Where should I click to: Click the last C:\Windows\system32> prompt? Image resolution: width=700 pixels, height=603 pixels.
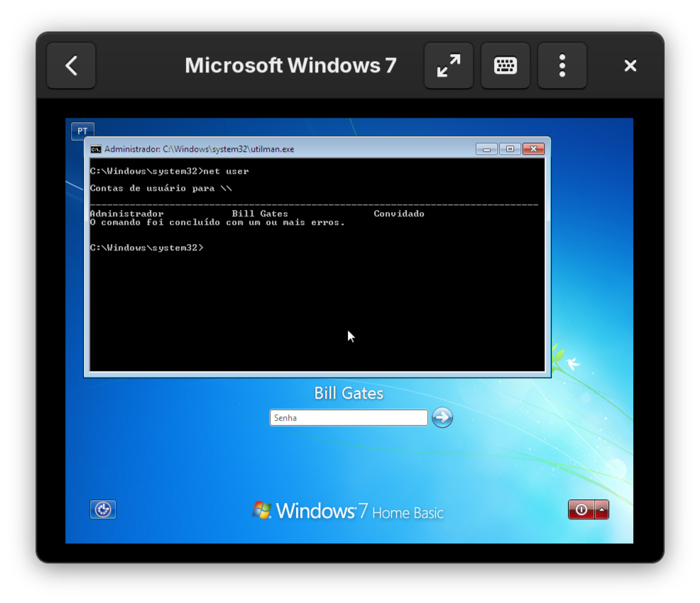point(146,248)
